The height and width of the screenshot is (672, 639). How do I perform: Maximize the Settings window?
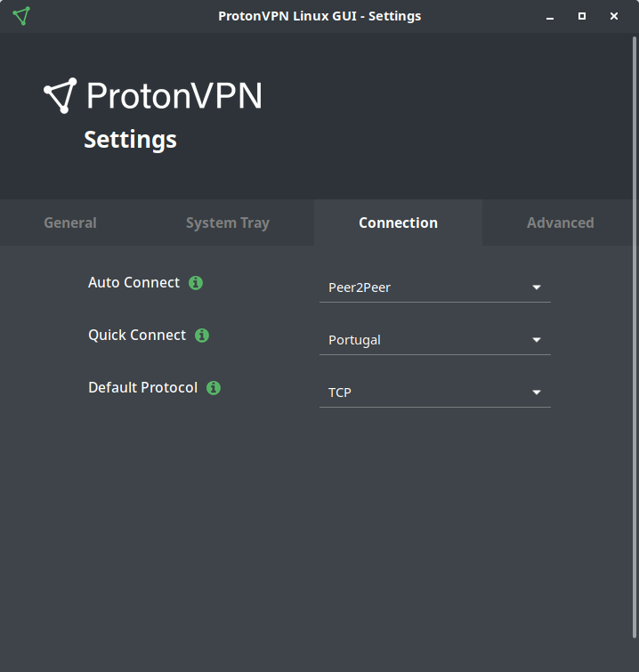582,16
